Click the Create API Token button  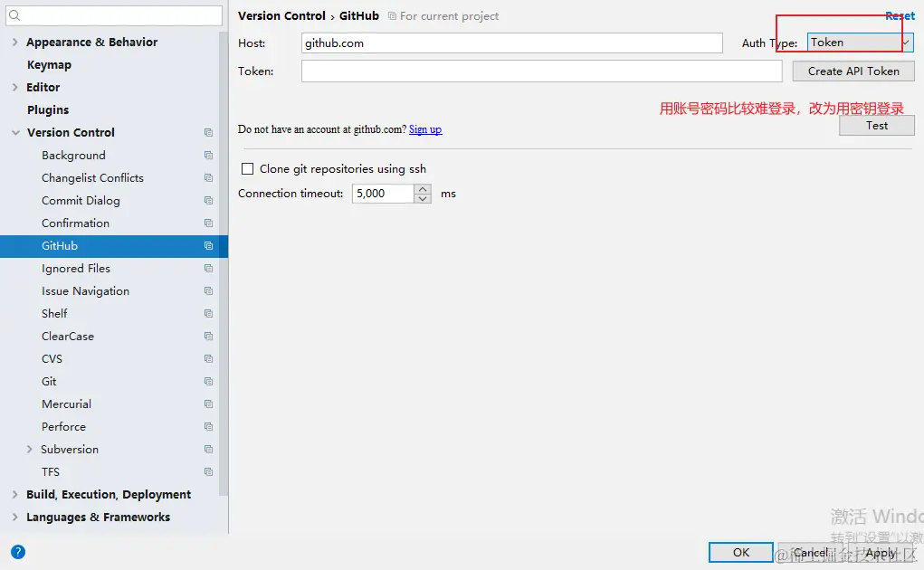[x=853, y=71]
